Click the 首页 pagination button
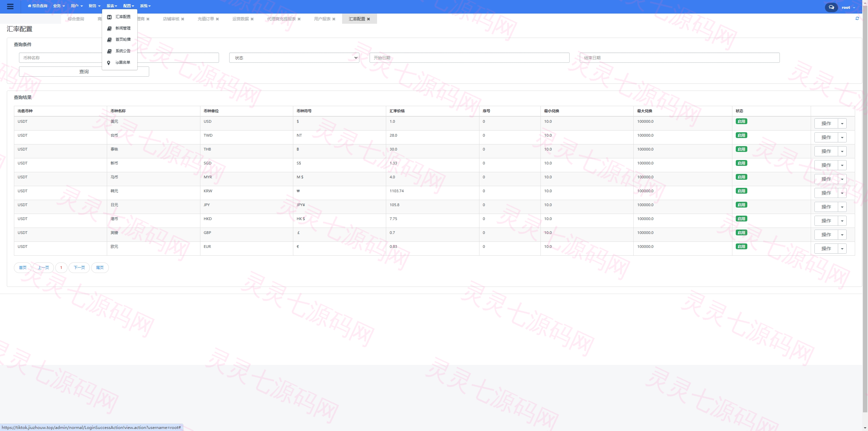Screen dimensions: 868x431 23,268
